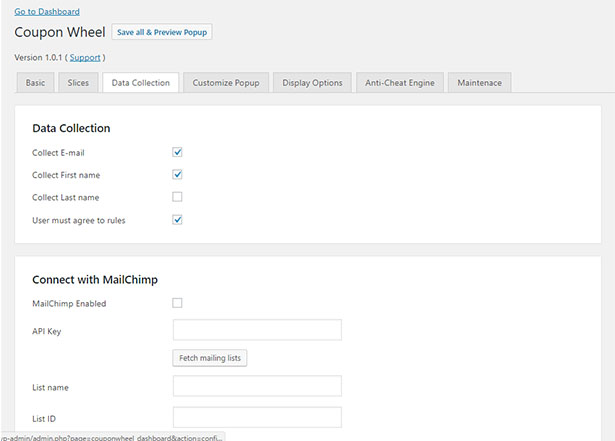Open the Go to Dashboard link
615x441 pixels.
click(x=47, y=12)
